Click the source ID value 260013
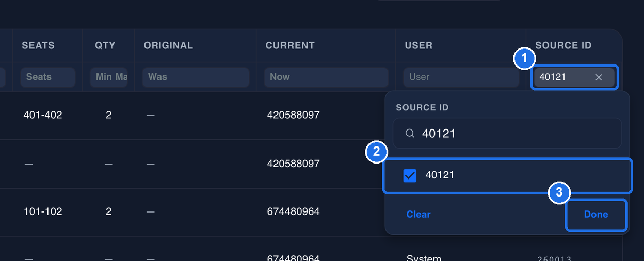This screenshot has height=261, width=644. point(554,259)
